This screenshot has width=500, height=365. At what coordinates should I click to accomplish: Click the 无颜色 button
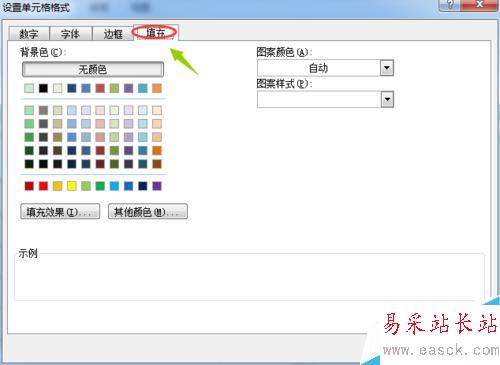[x=93, y=69]
